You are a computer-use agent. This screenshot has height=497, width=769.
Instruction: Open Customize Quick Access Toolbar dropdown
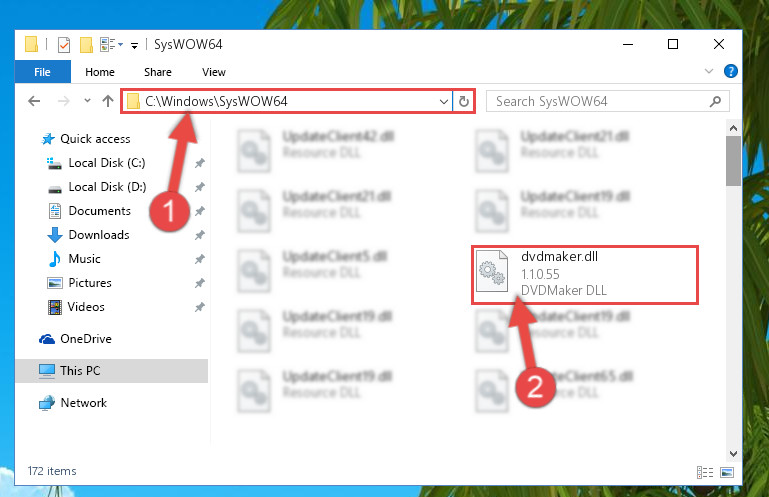[134, 46]
